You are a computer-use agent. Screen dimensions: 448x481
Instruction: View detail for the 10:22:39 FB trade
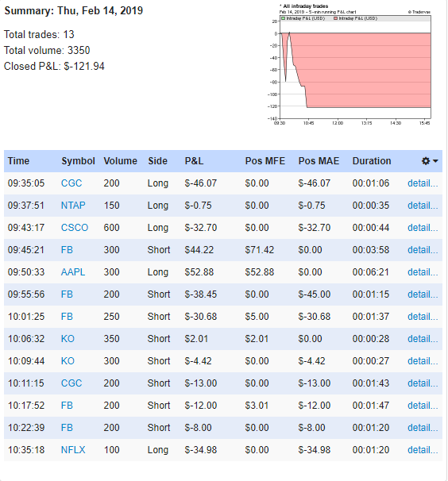423,428
